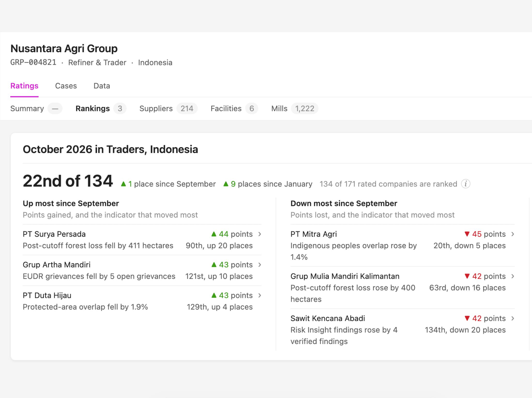This screenshot has width=532, height=398.
Task: Switch to the Ratings tab
Action: pos(24,86)
